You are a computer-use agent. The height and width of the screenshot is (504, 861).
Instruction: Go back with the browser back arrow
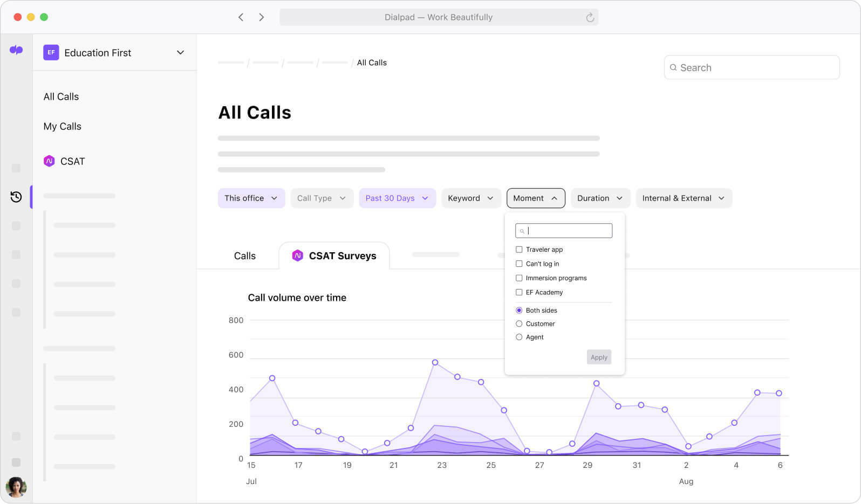pos(241,17)
